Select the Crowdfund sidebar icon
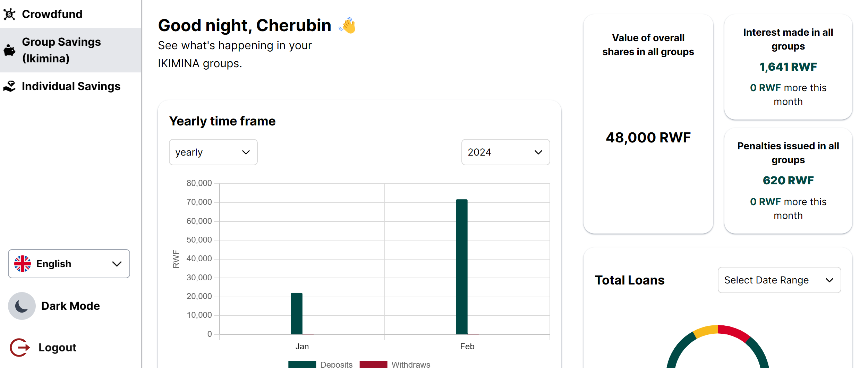Screen dimensions: 868x368 pyautogui.click(x=9, y=14)
